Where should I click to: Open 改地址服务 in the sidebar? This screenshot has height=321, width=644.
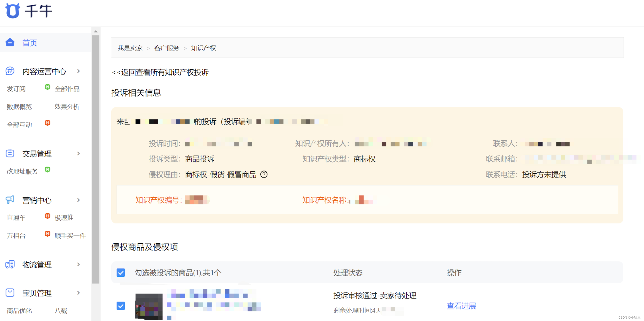coord(22,171)
